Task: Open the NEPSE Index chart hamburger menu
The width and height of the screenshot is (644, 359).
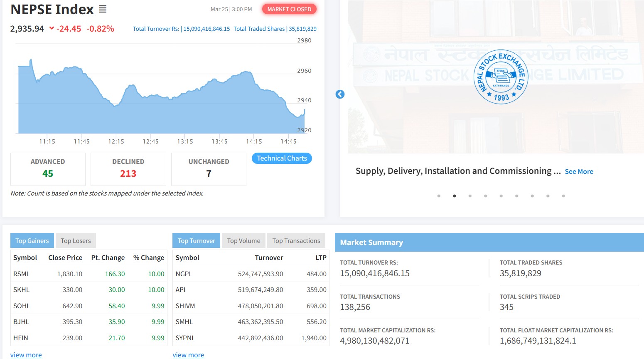Action: pos(103,9)
